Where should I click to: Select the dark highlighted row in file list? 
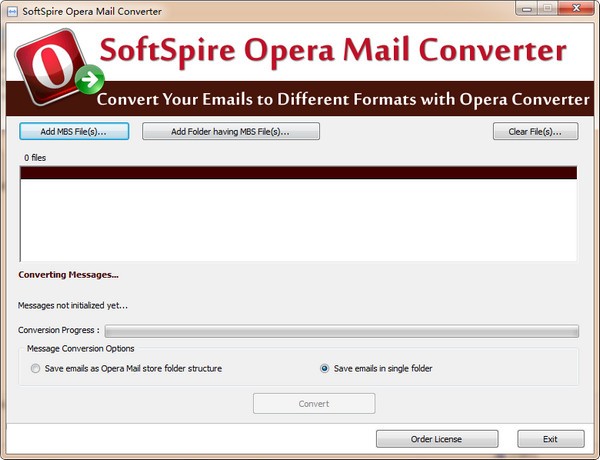tap(298, 173)
